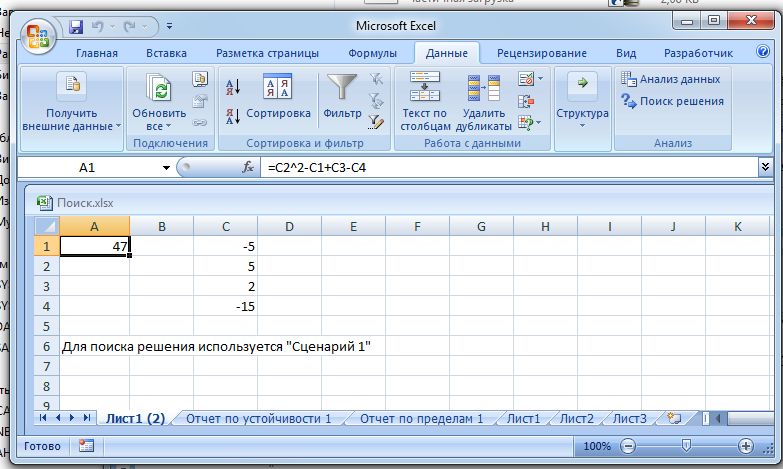Select row 6 header

[x=46, y=346]
